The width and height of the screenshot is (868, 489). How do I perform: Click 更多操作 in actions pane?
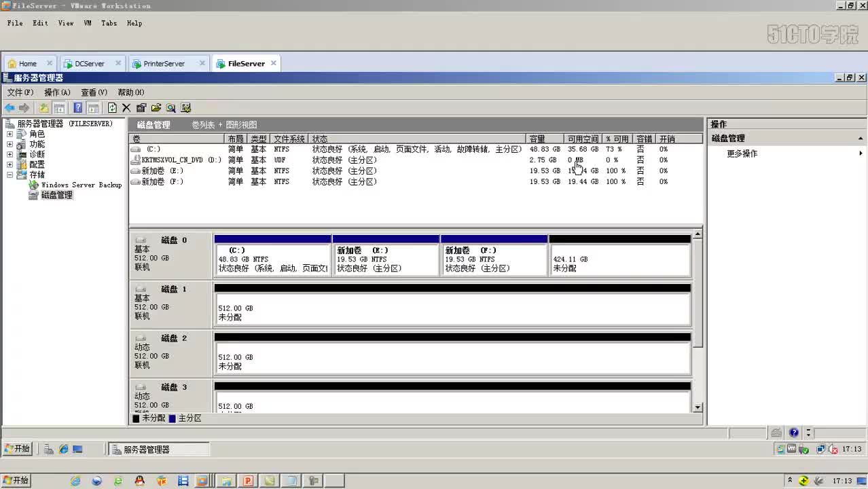pos(742,153)
